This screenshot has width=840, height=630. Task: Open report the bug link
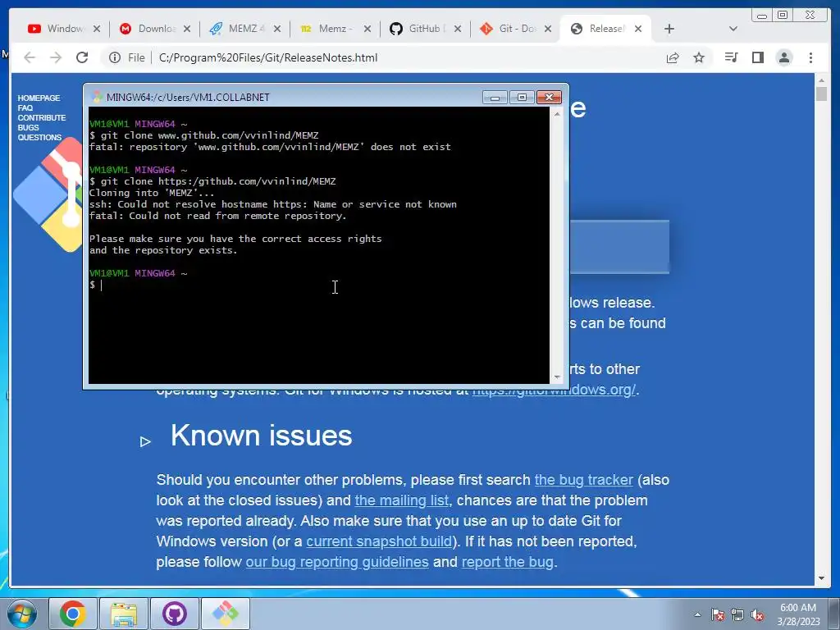pyautogui.click(x=507, y=562)
